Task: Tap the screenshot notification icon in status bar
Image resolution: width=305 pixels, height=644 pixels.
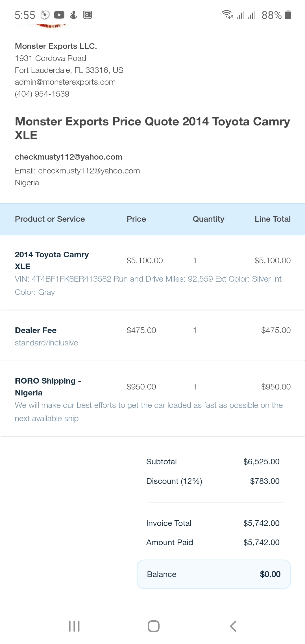Action: (x=88, y=15)
